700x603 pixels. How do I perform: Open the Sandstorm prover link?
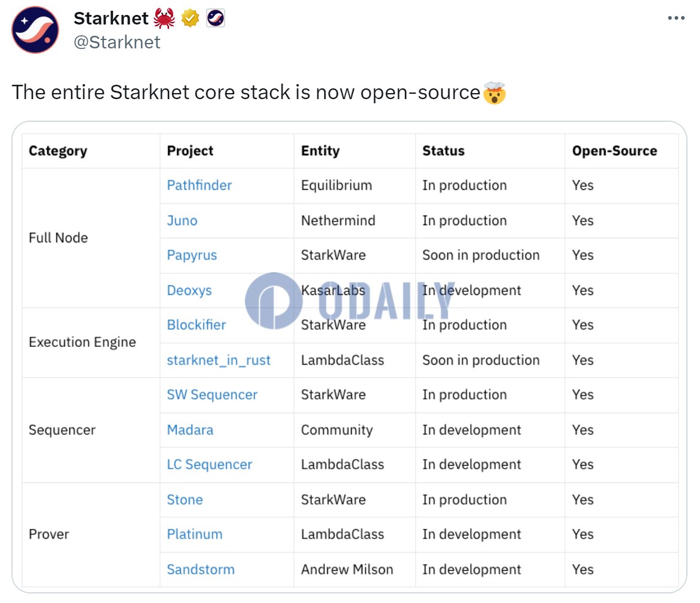(x=201, y=570)
